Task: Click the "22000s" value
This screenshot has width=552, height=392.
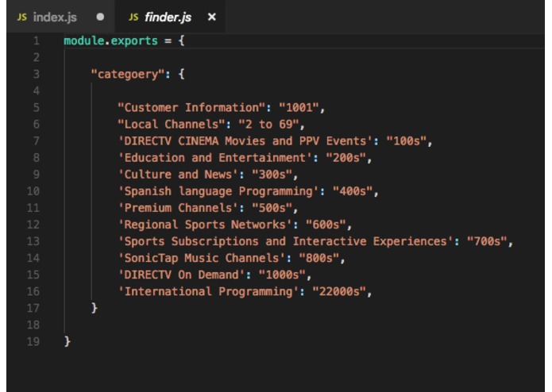Action: point(339,291)
